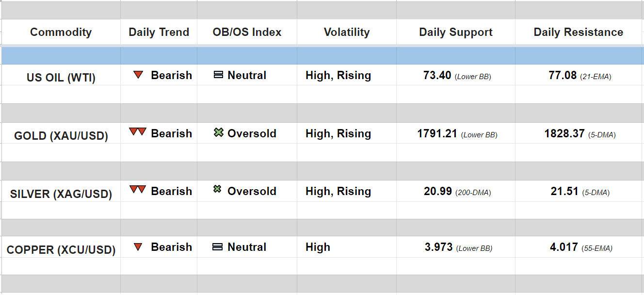Click the COPPER (XCU/USD) cell

tap(61, 250)
